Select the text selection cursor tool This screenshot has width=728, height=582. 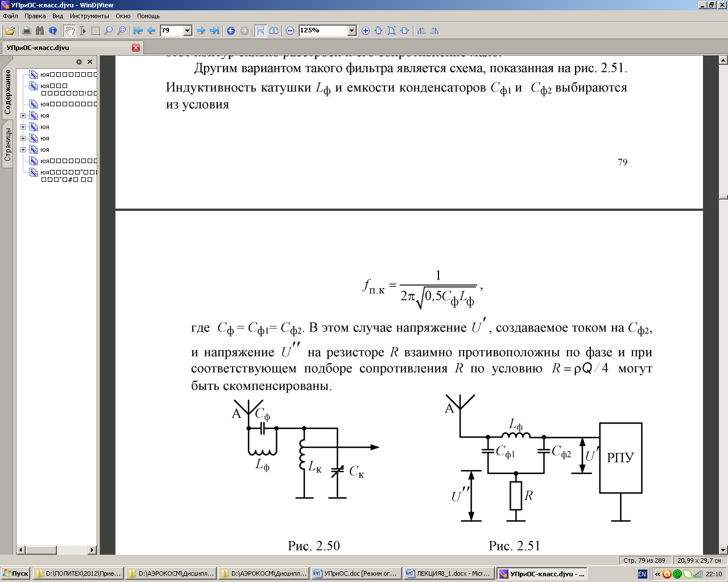[x=82, y=31]
